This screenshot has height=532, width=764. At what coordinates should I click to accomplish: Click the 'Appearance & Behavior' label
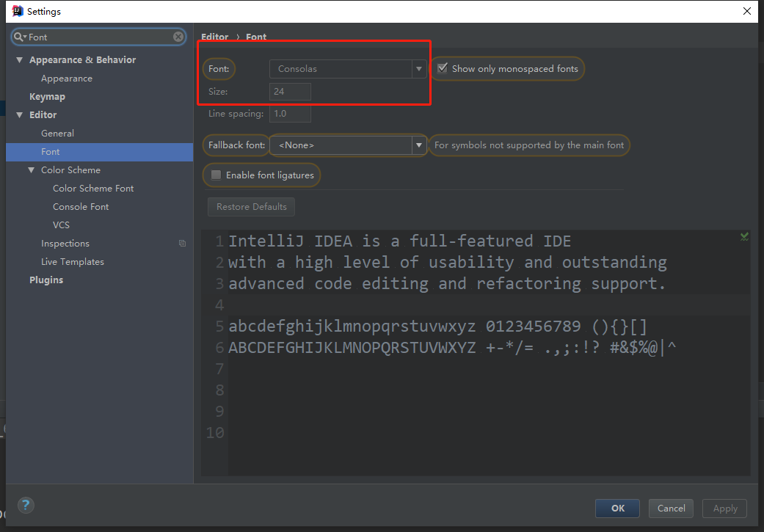[x=82, y=60]
